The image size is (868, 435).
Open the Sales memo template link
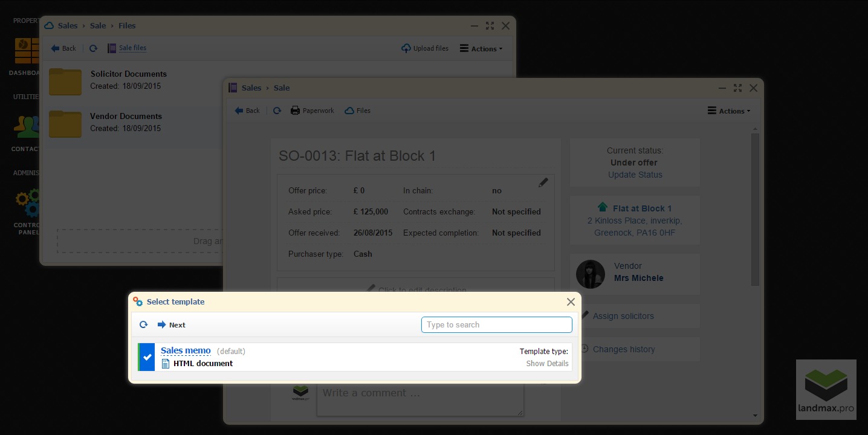point(186,350)
